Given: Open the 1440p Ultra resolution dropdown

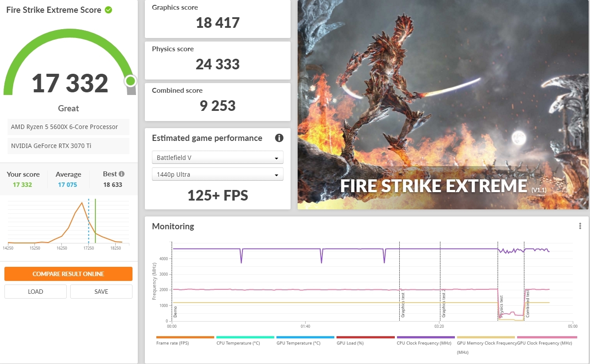Looking at the screenshot, I should [x=218, y=174].
